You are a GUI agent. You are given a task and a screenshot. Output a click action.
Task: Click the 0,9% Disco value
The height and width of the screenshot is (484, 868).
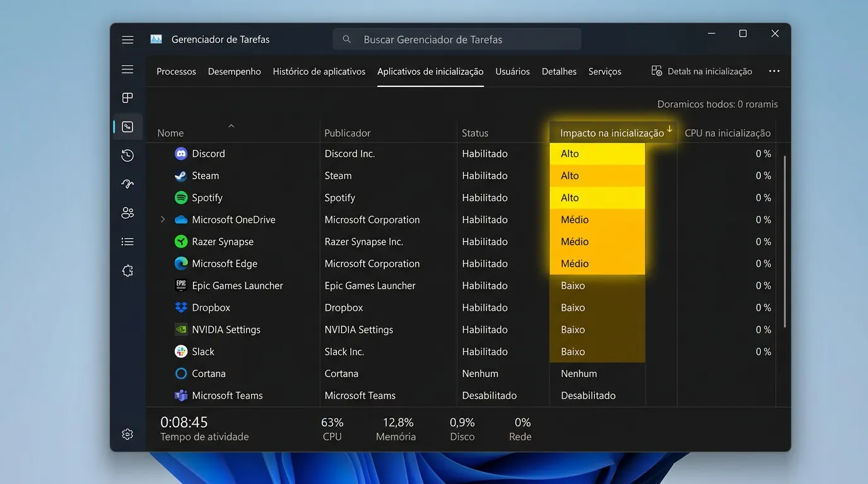tap(462, 422)
